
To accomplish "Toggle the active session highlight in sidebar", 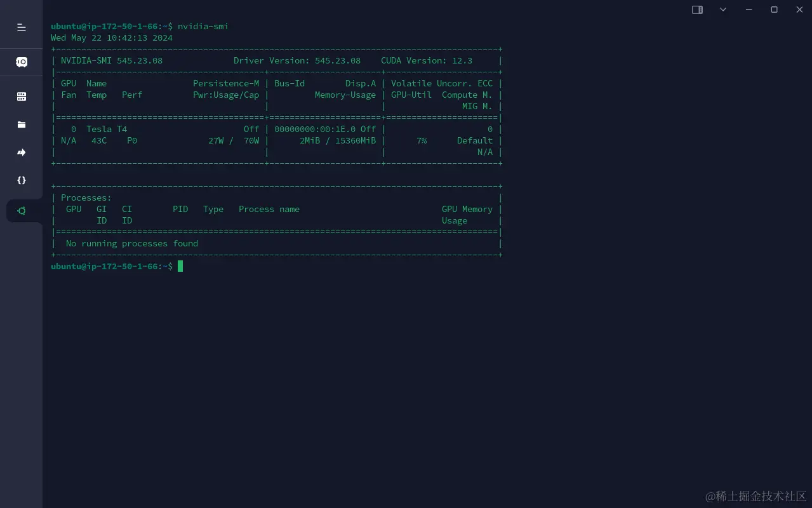I will (x=21, y=210).
